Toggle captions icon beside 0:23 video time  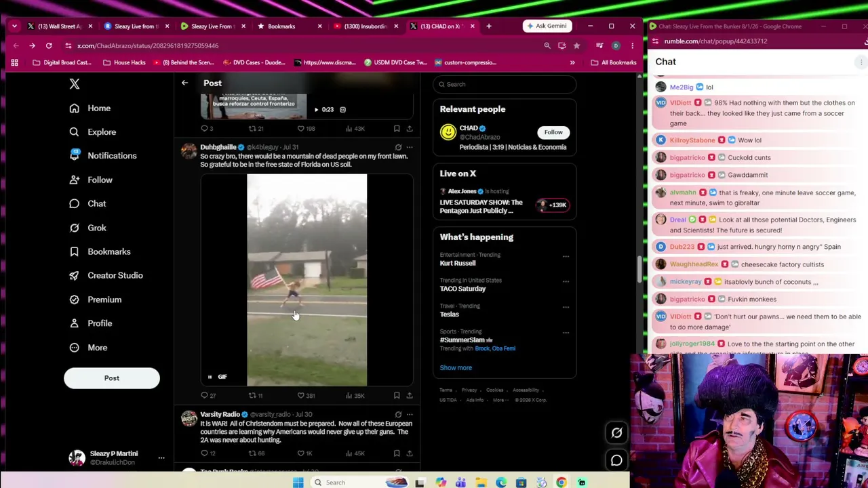coord(342,109)
